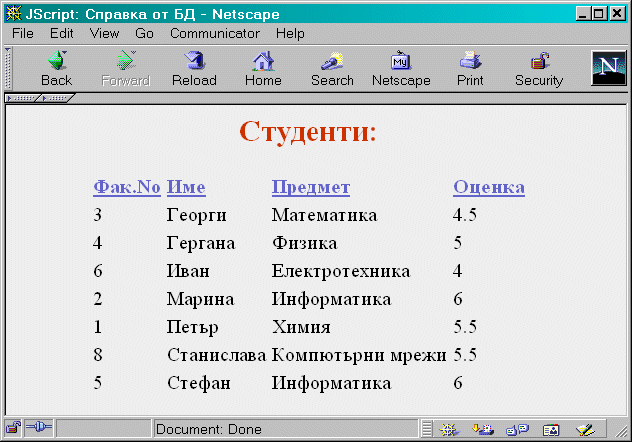Expand the first collapsed toolbar tab
The height and width of the screenshot is (442, 632).
pos(22,98)
